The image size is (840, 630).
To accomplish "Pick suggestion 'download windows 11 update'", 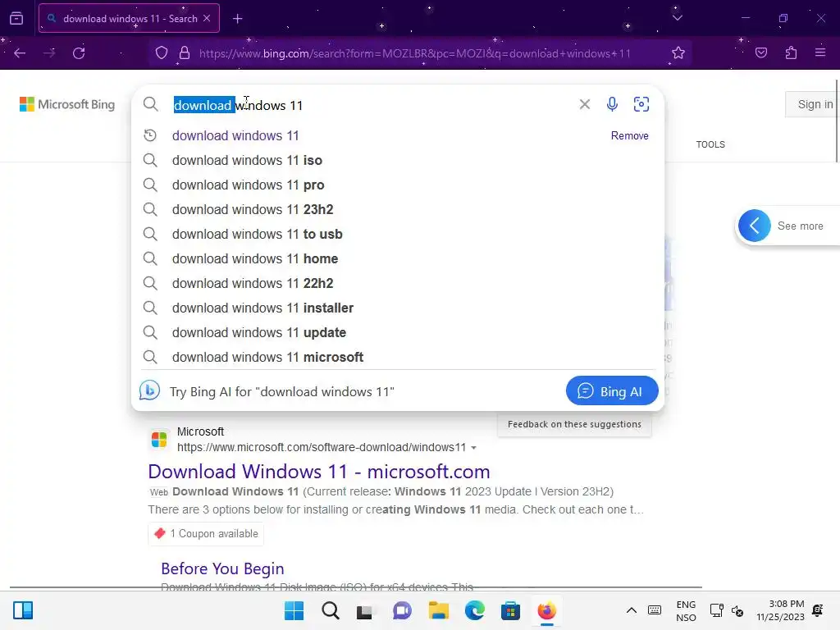I will pos(398,333).
